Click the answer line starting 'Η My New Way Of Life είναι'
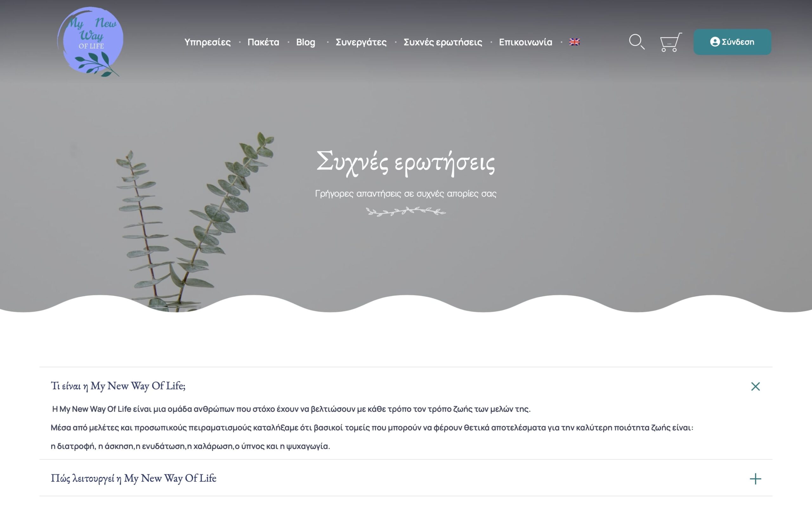812x507 pixels. click(291, 409)
